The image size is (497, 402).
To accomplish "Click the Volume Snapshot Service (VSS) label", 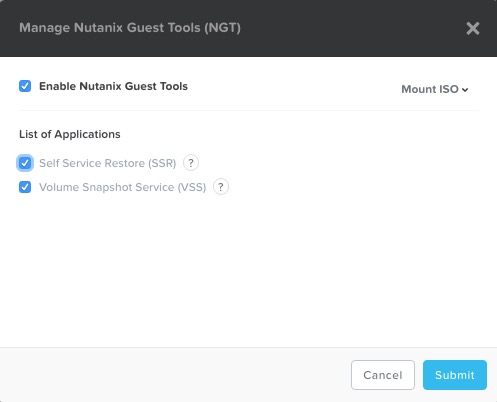I will point(122,187).
